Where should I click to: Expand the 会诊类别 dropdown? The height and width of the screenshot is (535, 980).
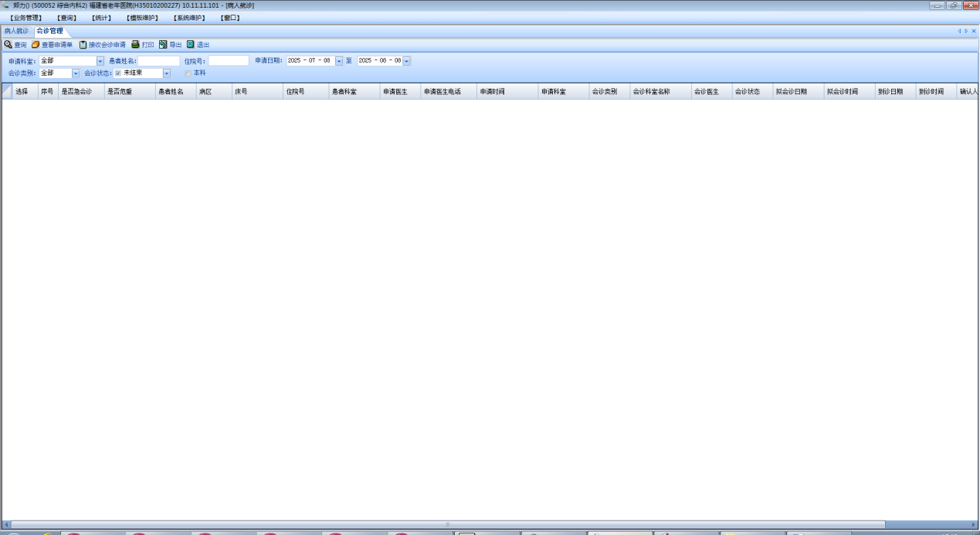(x=76, y=73)
